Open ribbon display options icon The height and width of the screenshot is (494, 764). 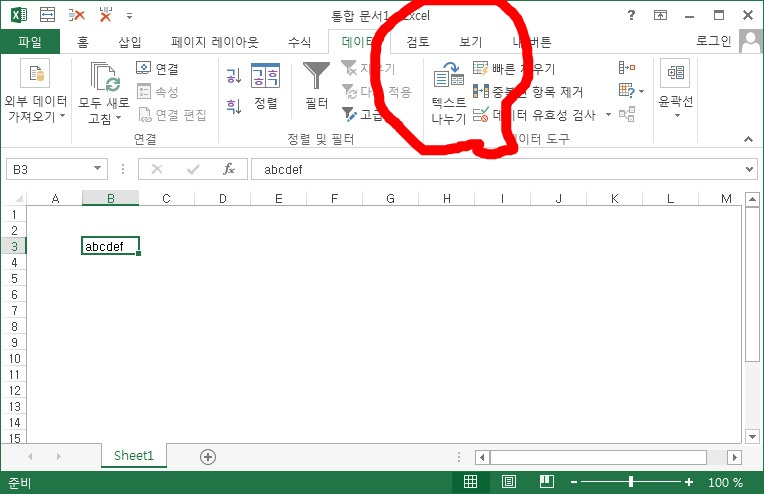[660, 15]
